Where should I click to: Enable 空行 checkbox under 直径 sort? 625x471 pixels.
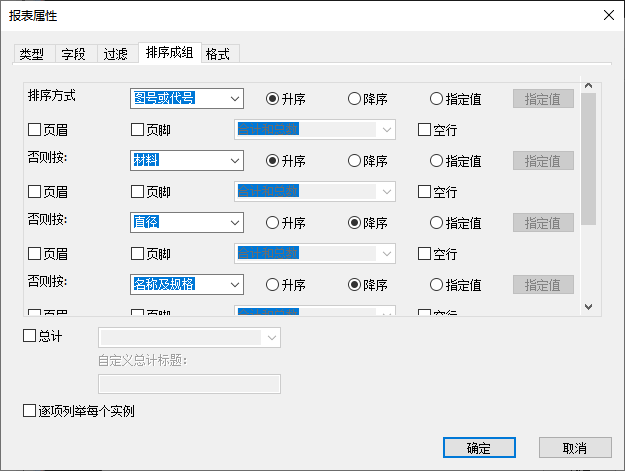(x=424, y=254)
